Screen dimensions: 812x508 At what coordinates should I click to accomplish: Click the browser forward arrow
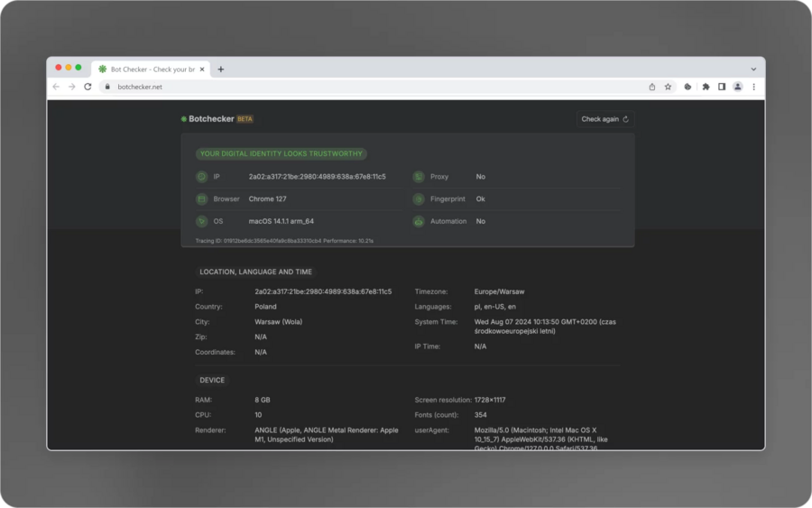point(72,87)
